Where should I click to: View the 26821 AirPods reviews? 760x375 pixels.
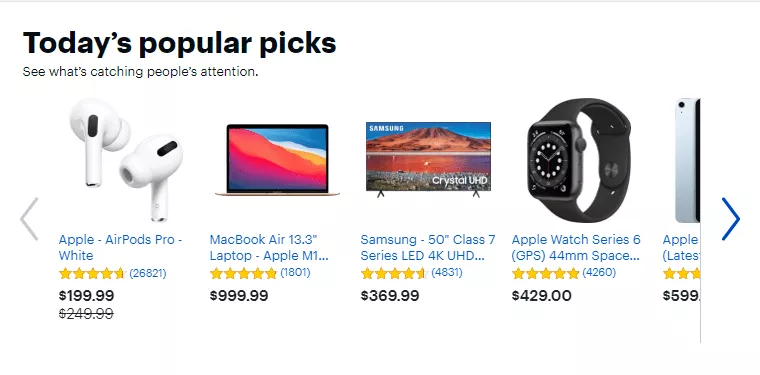(148, 274)
